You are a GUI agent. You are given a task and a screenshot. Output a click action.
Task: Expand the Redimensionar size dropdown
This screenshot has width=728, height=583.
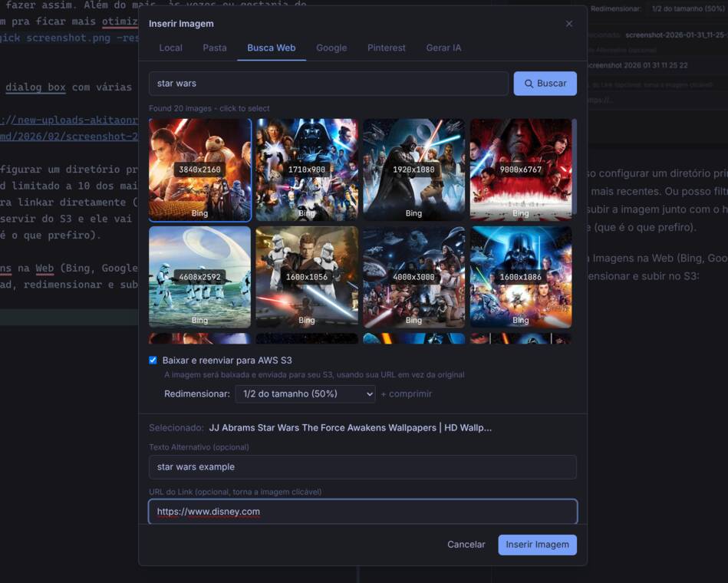pyautogui.click(x=305, y=394)
